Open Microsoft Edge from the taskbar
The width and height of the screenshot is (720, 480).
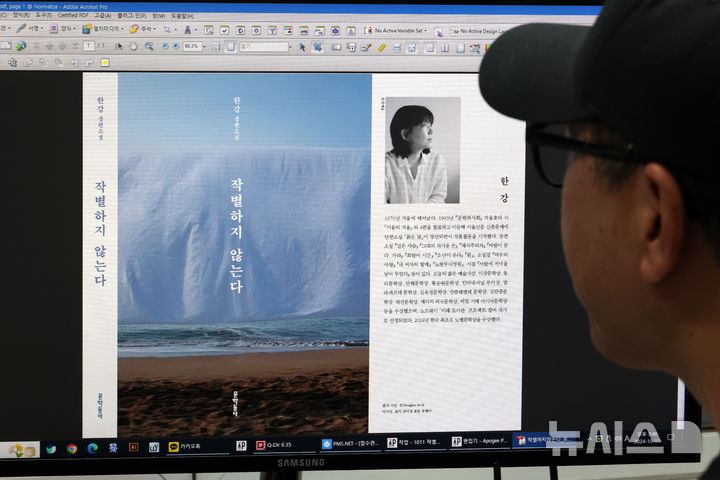pos(92,448)
